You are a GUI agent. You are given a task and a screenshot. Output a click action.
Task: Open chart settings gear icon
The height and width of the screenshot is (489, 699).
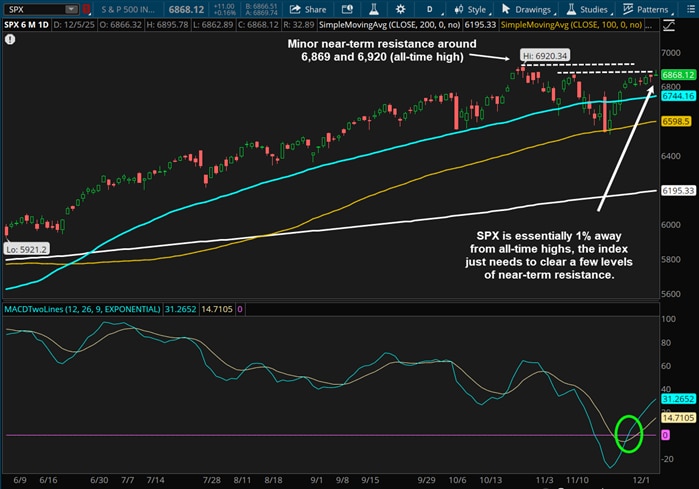400,9
